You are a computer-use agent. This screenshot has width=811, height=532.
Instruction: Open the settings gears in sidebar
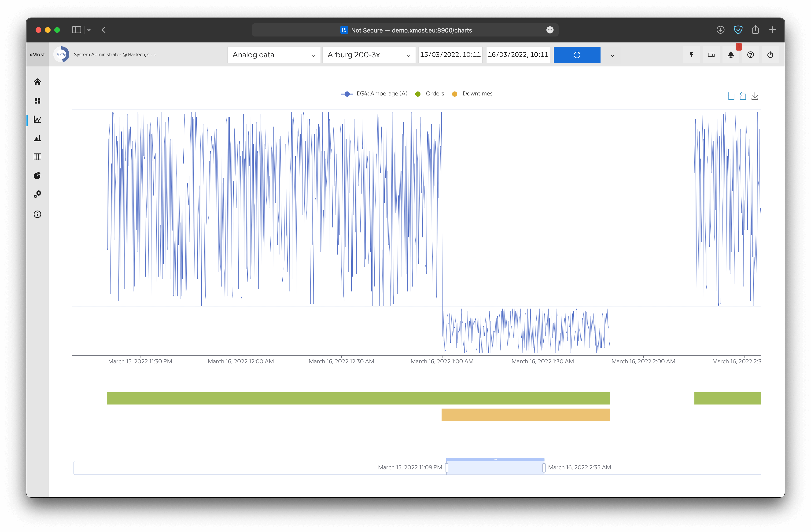point(37,194)
